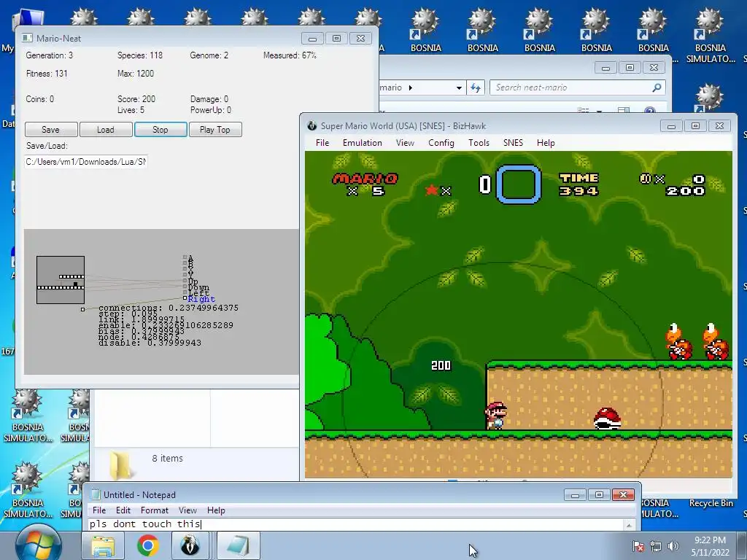Open the File menu in BizHawk
747x560 pixels.
[322, 143]
